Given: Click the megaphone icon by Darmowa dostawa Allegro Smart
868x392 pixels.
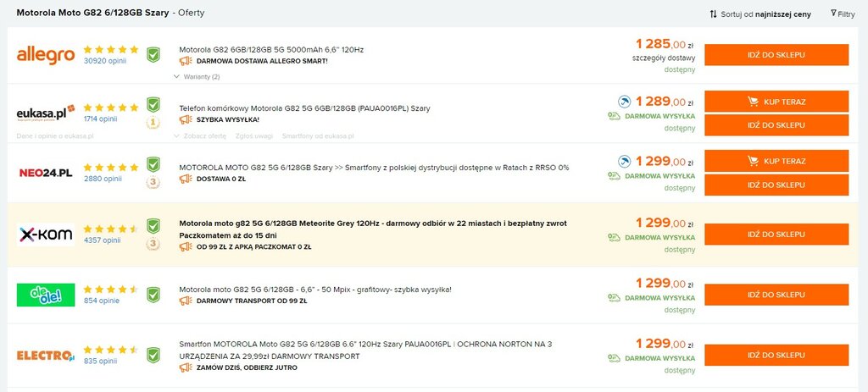Looking at the screenshot, I should click(x=186, y=61).
